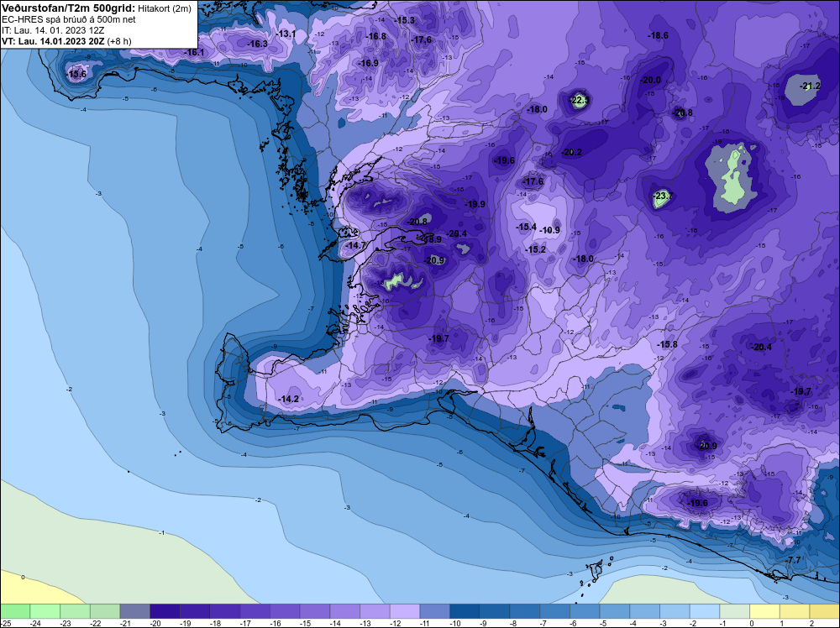840x628 pixels.
Task: Click the -16.1 temperature label
Action: click(193, 52)
